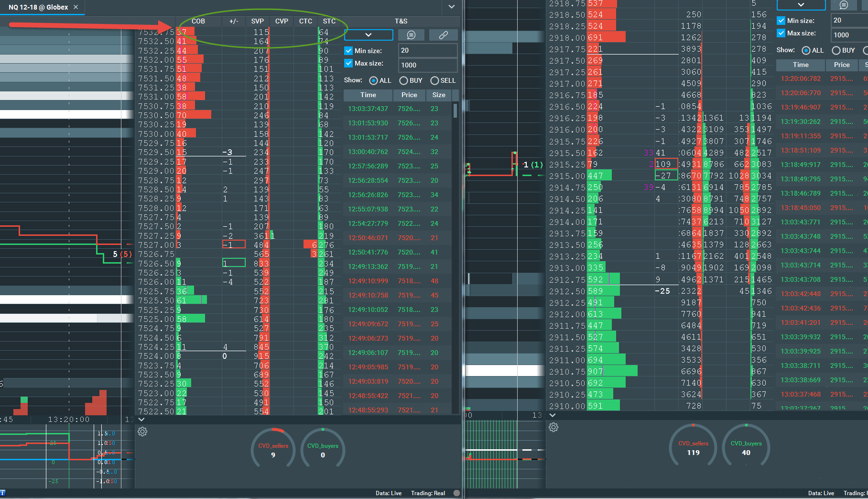The height and width of the screenshot is (499, 868).
Task: Select ALL radio in left T&S panel
Action: tap(373, 80)
